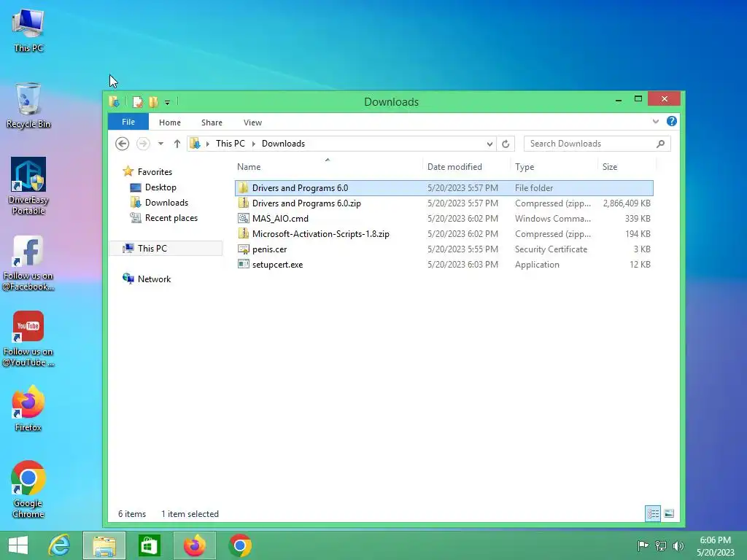Open Help with the question mark icon
747x560 pixels.
pyautogui.click(x=671, y=122)
